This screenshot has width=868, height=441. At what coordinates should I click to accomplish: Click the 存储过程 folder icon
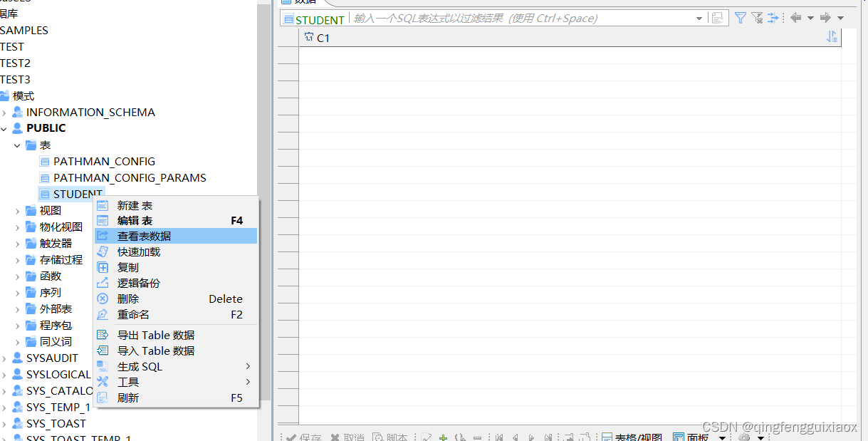click(31, 260)
